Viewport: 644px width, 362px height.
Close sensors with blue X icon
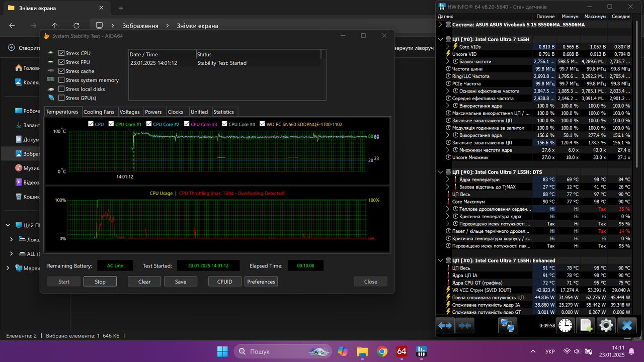click(x=626, y=326)
